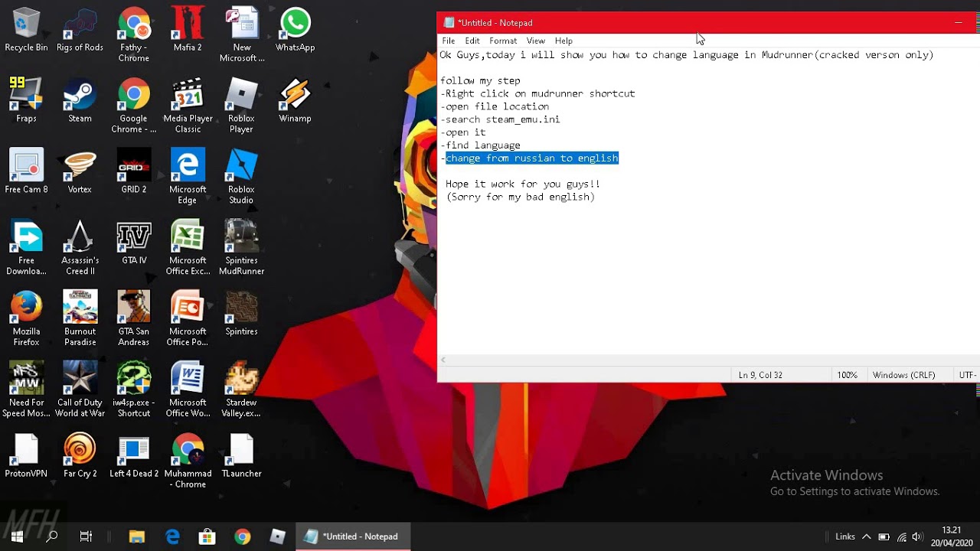Open the View menu in Notepad
This screenshot has height=551, width=980.
(x=536, y=41)
